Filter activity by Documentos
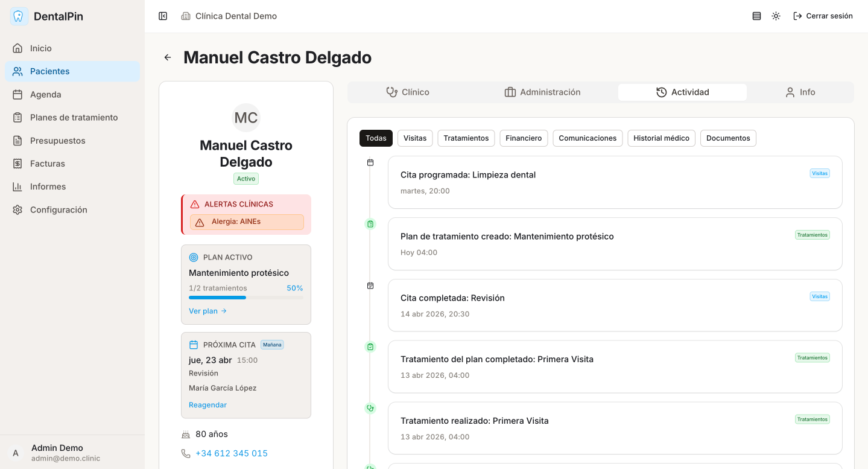The image size is (868, 469). pos(727,138)
